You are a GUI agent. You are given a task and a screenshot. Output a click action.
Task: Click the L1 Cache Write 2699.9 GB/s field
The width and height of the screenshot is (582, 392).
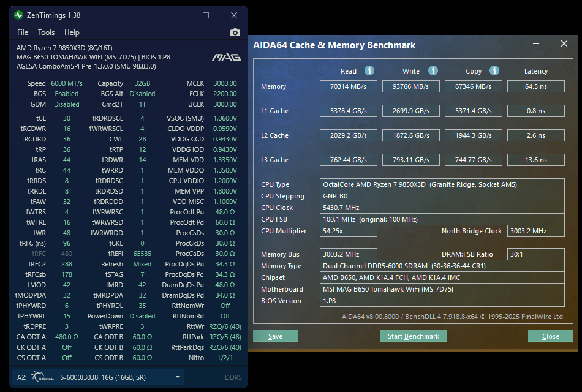click(411, 111)
